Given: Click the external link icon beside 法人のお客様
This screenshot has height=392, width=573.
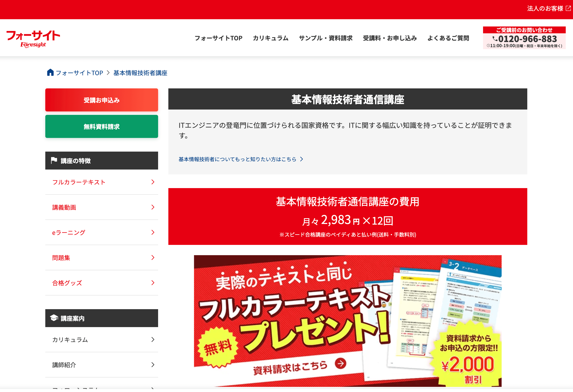Looking at the screenshot, I should point(568,8).
